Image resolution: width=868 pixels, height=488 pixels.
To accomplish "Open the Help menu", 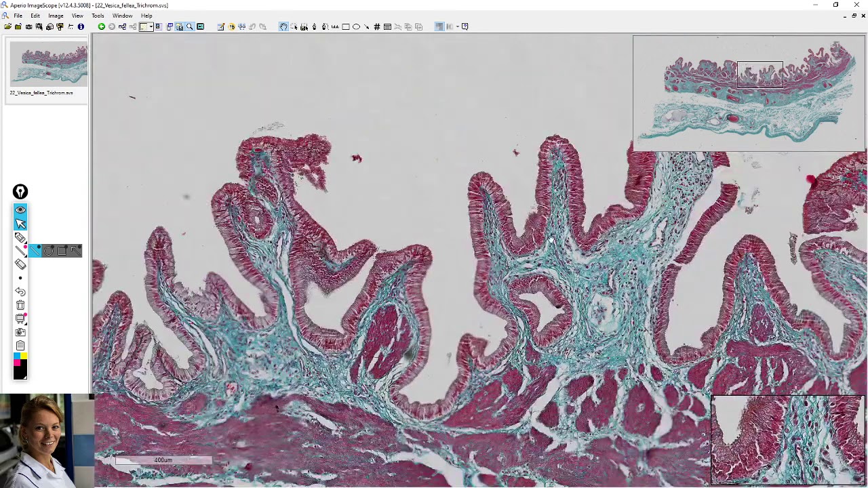I will tap(146, 16).
